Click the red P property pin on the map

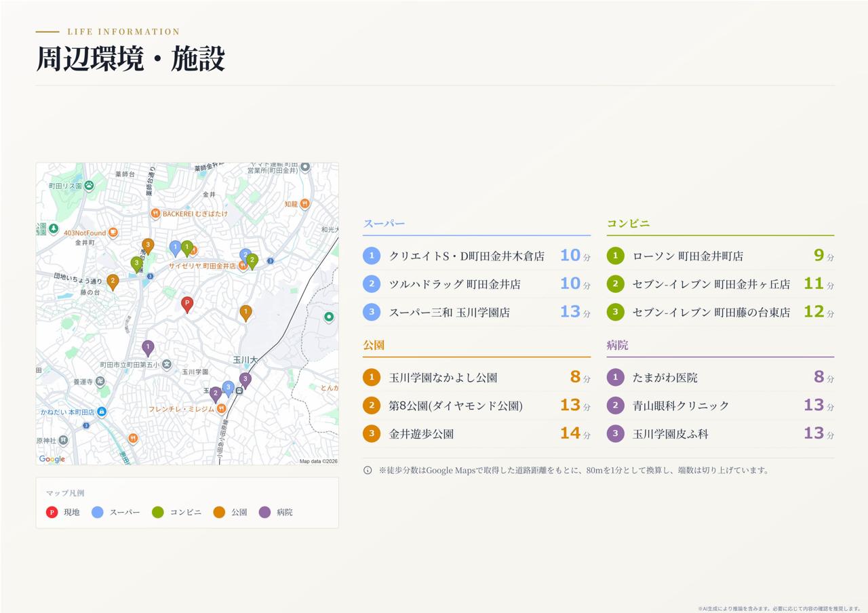[x=187, y=304]
